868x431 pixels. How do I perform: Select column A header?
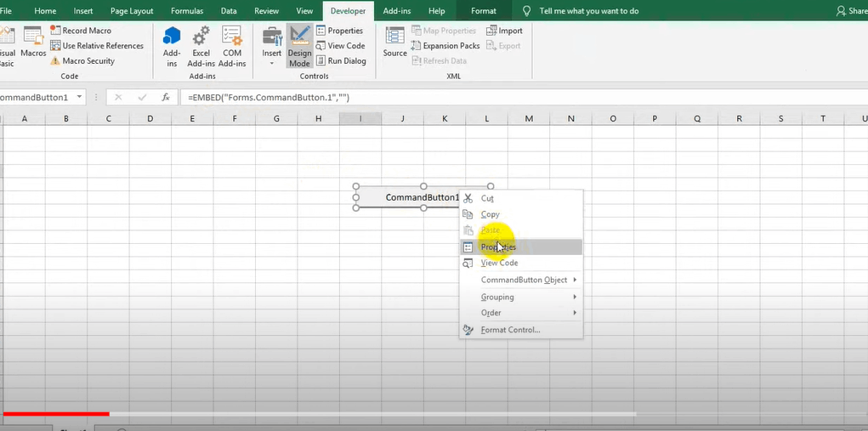[25, 118]
